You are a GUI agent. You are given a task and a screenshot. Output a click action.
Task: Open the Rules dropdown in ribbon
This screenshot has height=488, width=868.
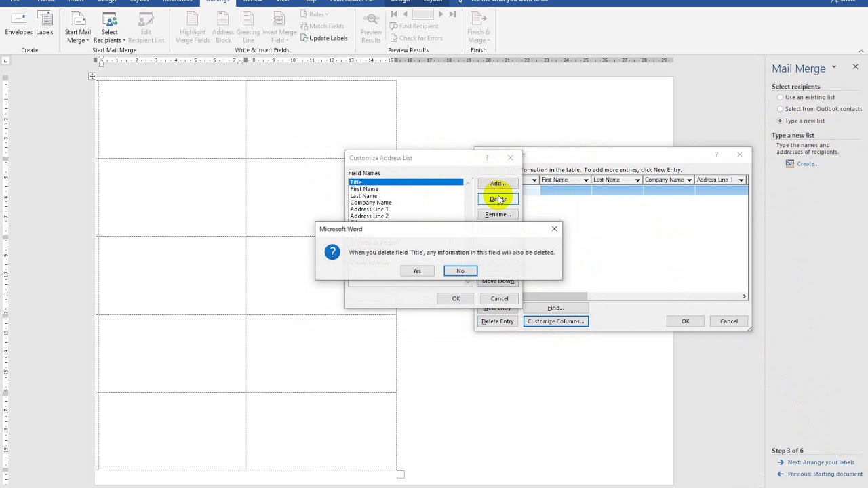[315, 14]
